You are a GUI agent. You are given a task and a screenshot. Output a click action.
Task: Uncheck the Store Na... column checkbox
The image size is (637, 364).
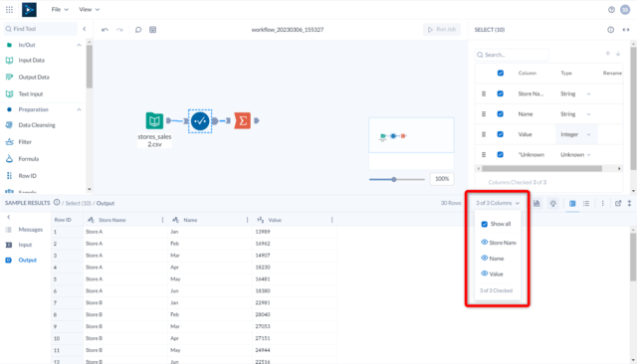click(x=500, y=93)
